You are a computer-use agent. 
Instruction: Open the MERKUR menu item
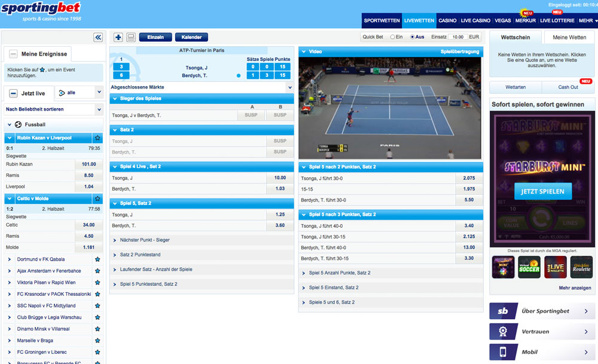tap(526, 20)
